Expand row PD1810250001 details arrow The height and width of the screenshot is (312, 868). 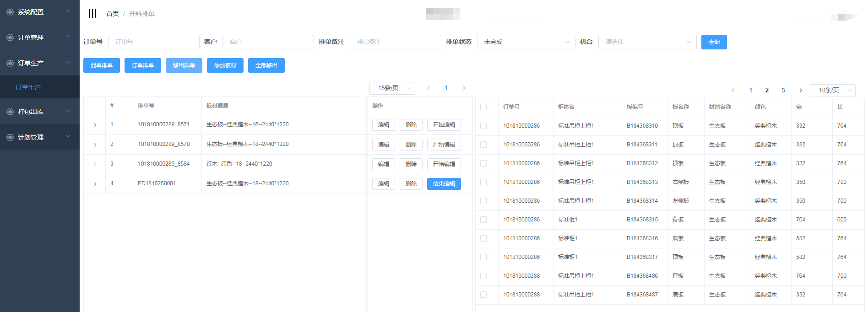coord(95,184)
